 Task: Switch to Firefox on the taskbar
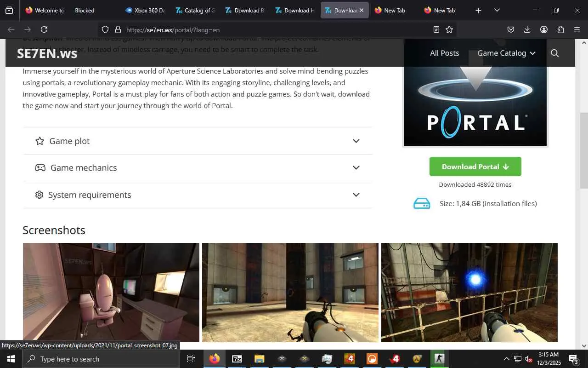pyautogui.click(x=215, y=359)
